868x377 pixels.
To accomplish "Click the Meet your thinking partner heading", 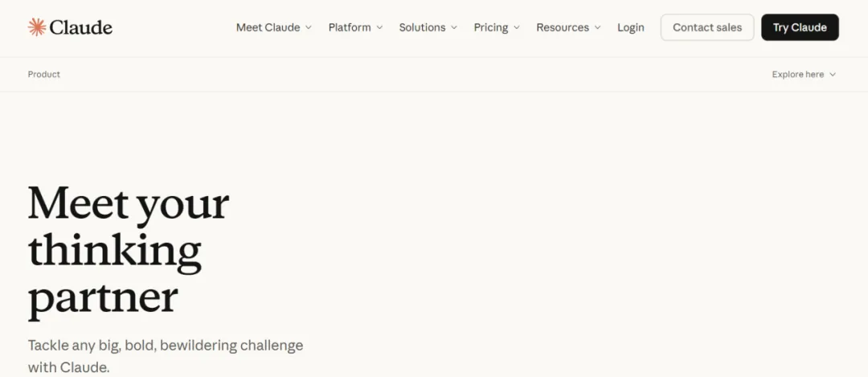I will pyautogui.click(x=129, y=249).
